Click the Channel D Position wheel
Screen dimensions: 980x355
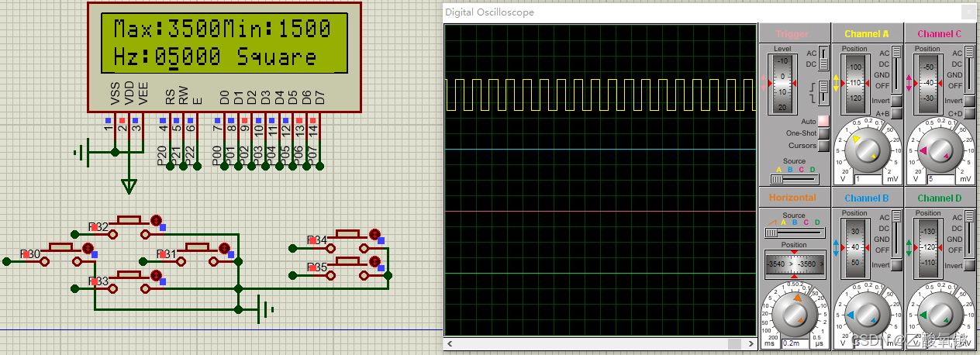(930, 246)
